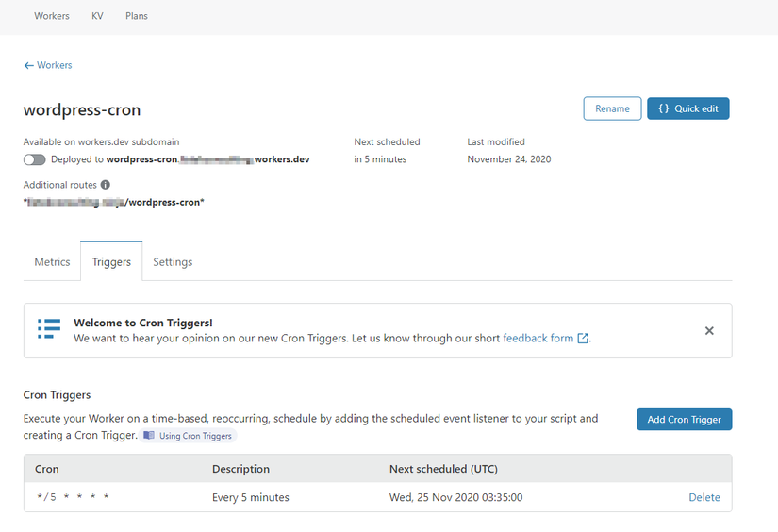778x532 pixels.
Task: Delete the */5 cron trigger
Action: pos(704,497)
